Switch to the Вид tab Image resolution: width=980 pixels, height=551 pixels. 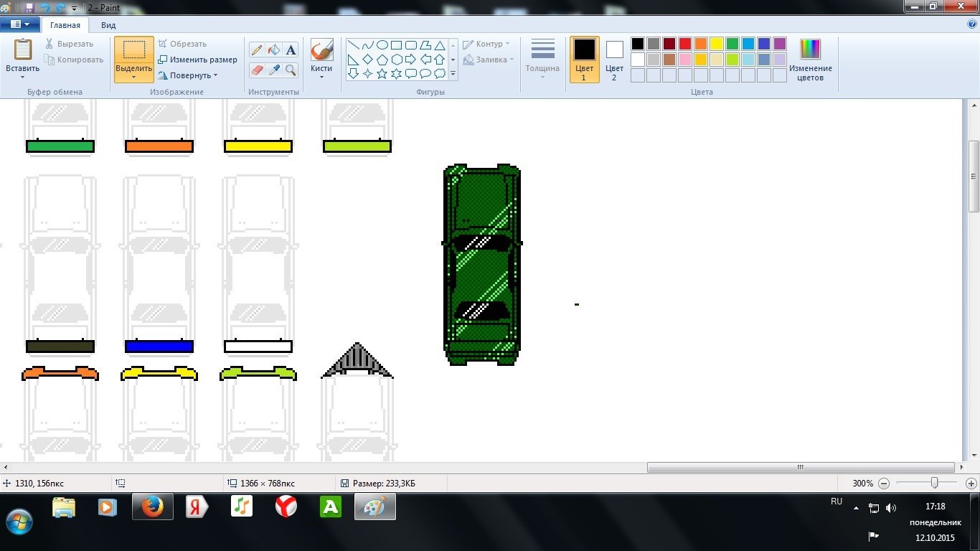108,25
